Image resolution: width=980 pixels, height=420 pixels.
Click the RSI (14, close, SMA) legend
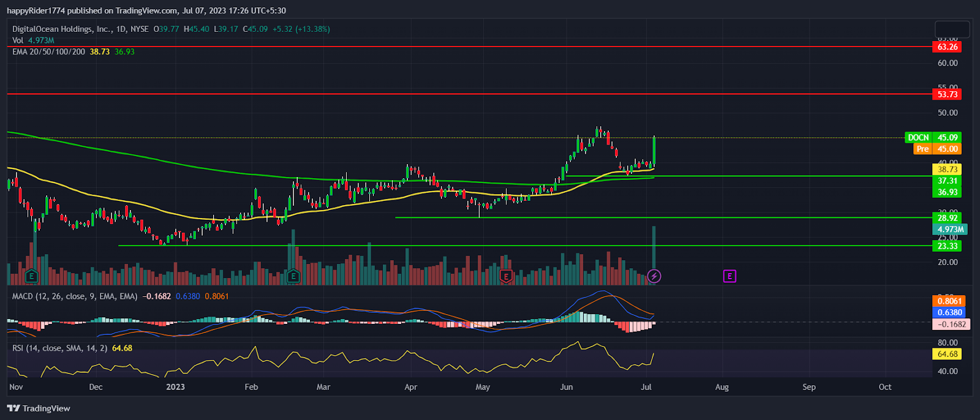pyautogui.click(x=60, y=348)
